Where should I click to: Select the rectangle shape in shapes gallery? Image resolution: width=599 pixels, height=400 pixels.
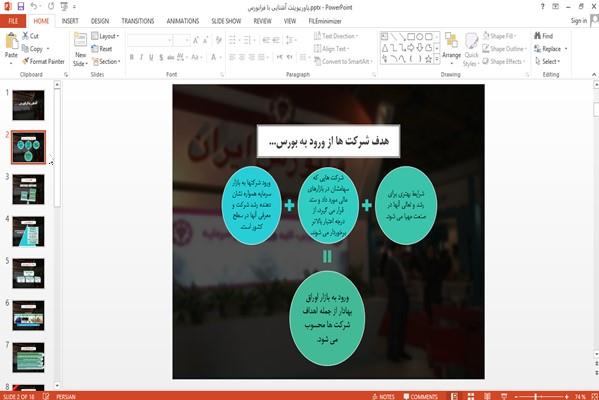click(x=411, y=37)
